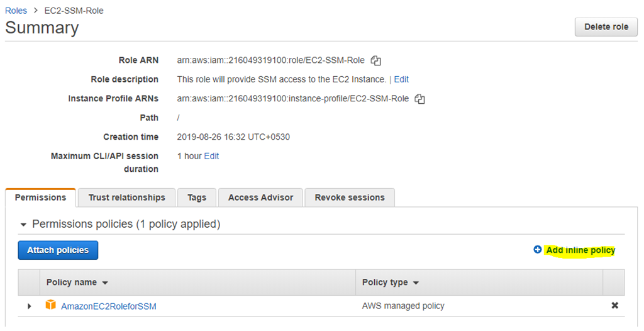Click the Delete role button

pos(606,26)
